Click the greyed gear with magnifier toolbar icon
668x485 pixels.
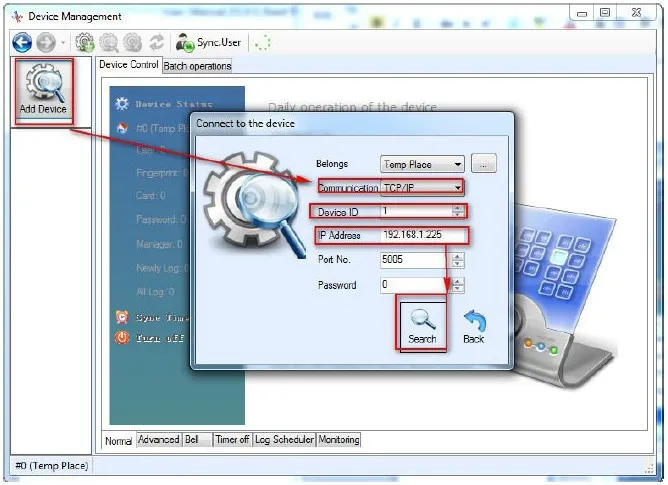click(109, 43)
